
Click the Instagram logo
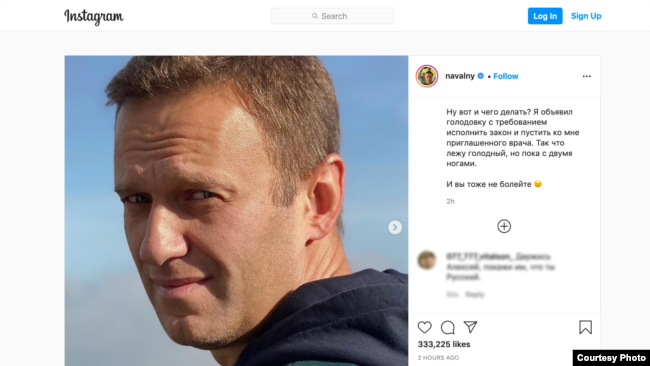[x=94, y=17]
